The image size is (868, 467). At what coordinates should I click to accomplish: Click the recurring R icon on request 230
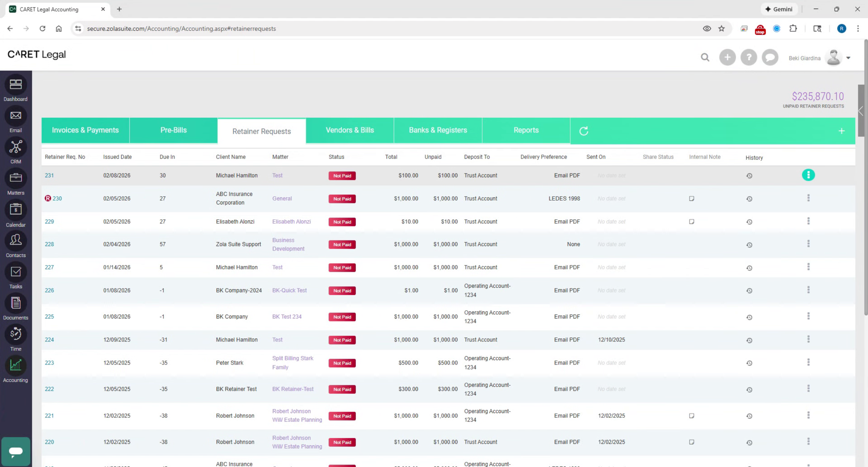(x=48, y=198)
